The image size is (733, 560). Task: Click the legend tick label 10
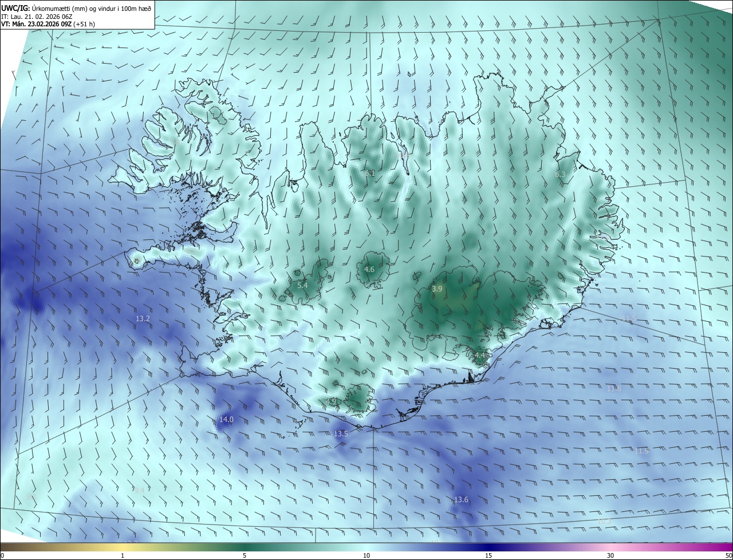click(x=366, y=555)
